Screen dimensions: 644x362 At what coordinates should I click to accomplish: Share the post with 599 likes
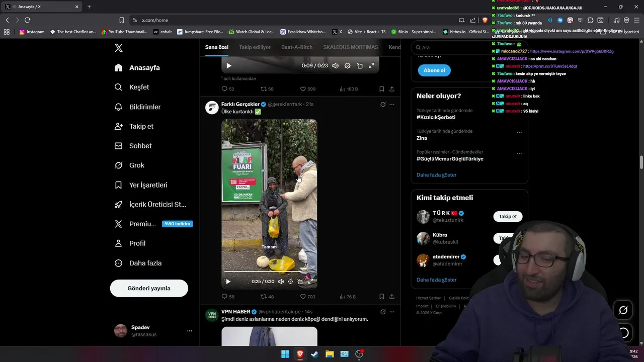point(391,89)
